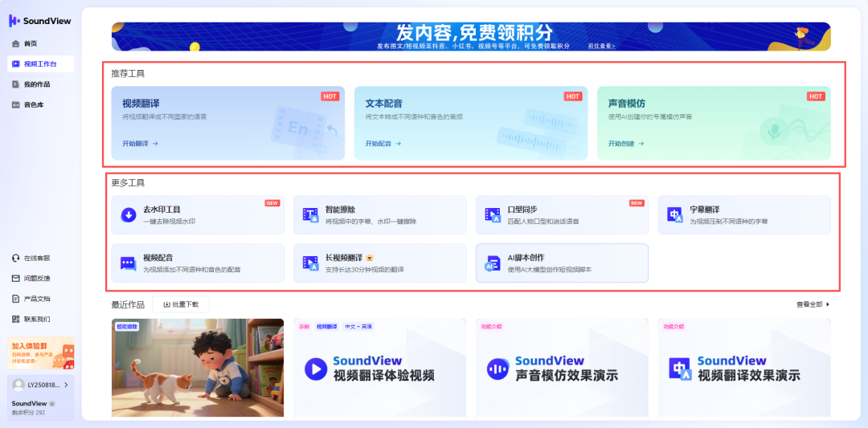Click the 字幕翻译 tool icon
868x428 pixels.
click(675, 215)
